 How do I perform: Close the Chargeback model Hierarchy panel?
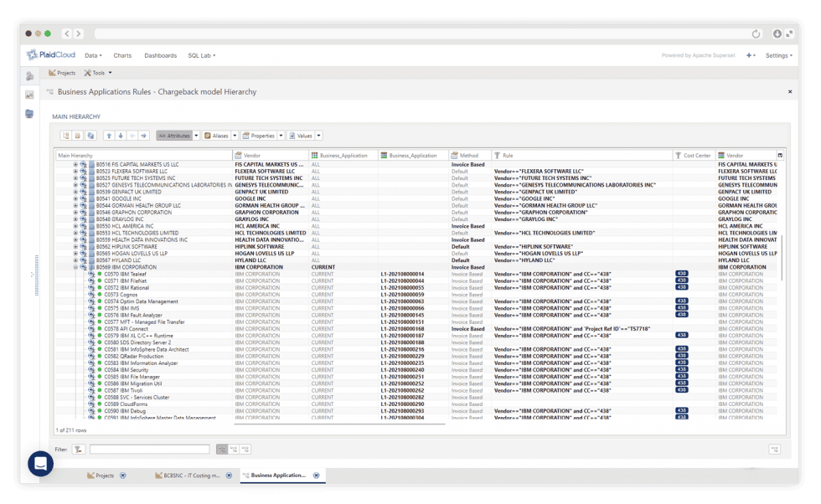coord(790,91)
